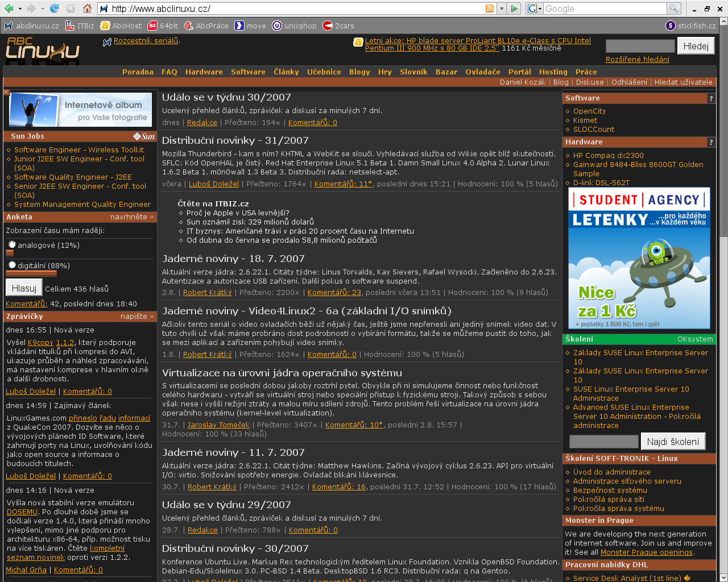Click the Student Agency Letenky banner
728x582 pixels.
639,258
